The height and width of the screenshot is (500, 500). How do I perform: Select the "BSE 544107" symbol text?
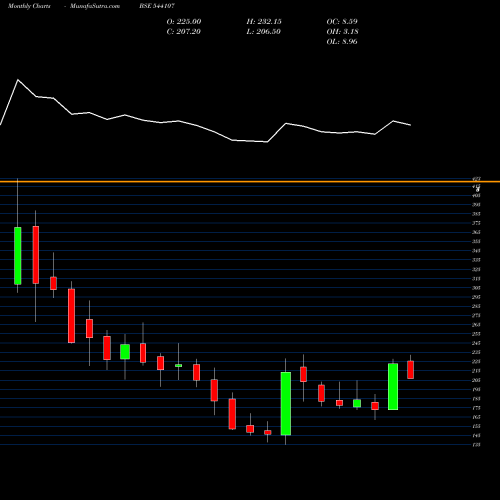157,6
